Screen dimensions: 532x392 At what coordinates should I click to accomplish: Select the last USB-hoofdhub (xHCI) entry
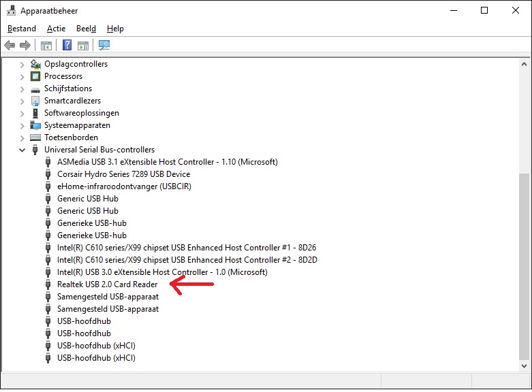tap(96, 358)
